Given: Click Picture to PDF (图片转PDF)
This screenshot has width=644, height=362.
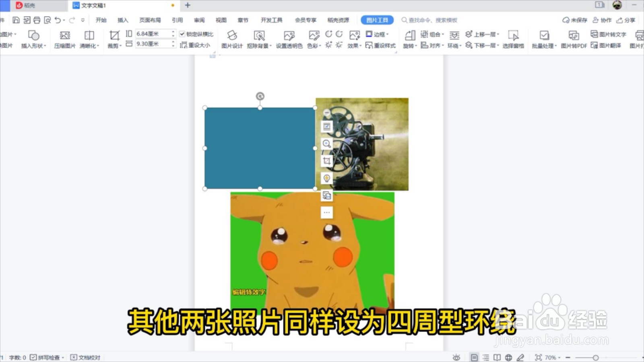Looking at the screenshot, I should coord(574,39).
